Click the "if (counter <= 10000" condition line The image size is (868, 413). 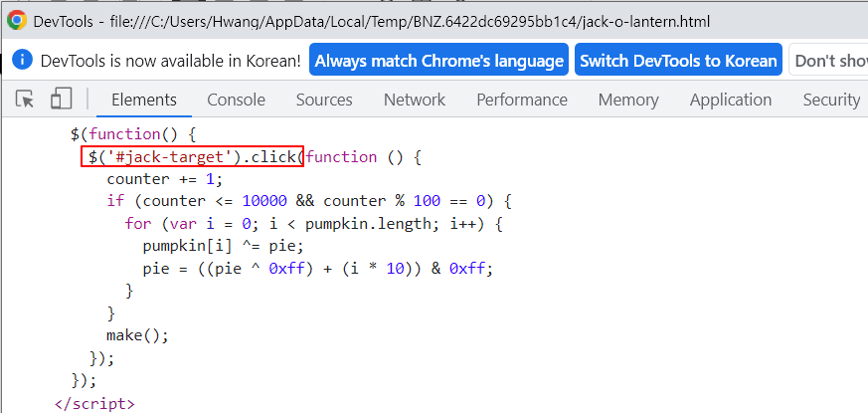click(309, 201)
